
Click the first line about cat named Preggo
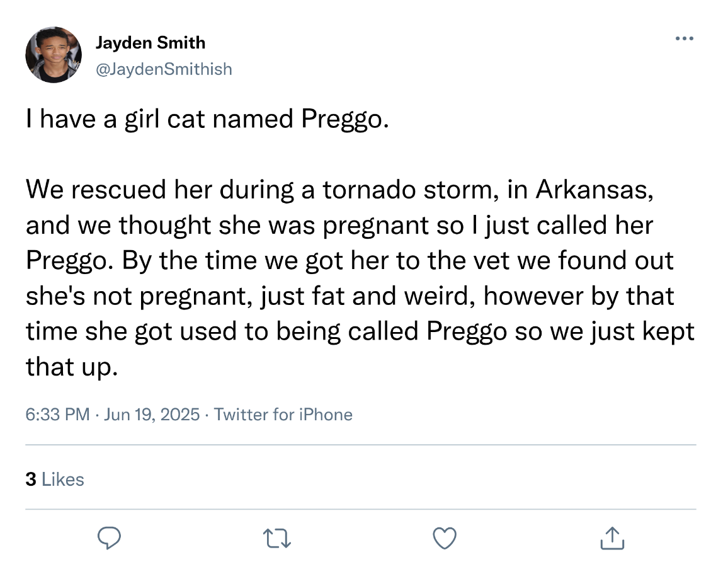(204, 119)
